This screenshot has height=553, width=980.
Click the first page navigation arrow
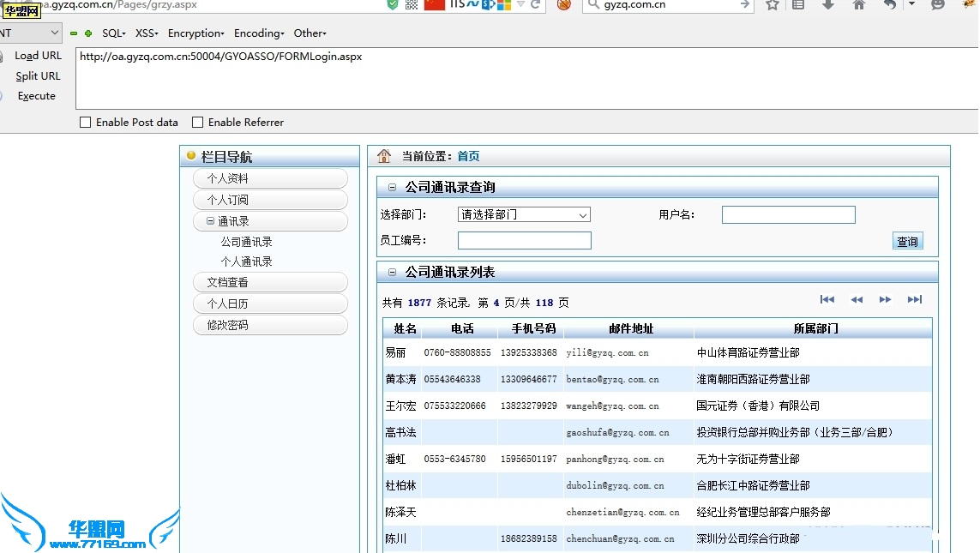[x=827, y=299]
